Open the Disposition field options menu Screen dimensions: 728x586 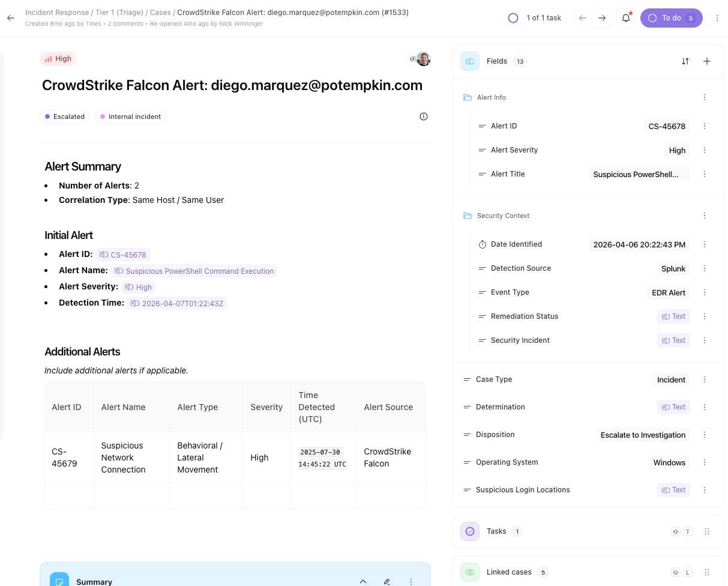(705, 435)
